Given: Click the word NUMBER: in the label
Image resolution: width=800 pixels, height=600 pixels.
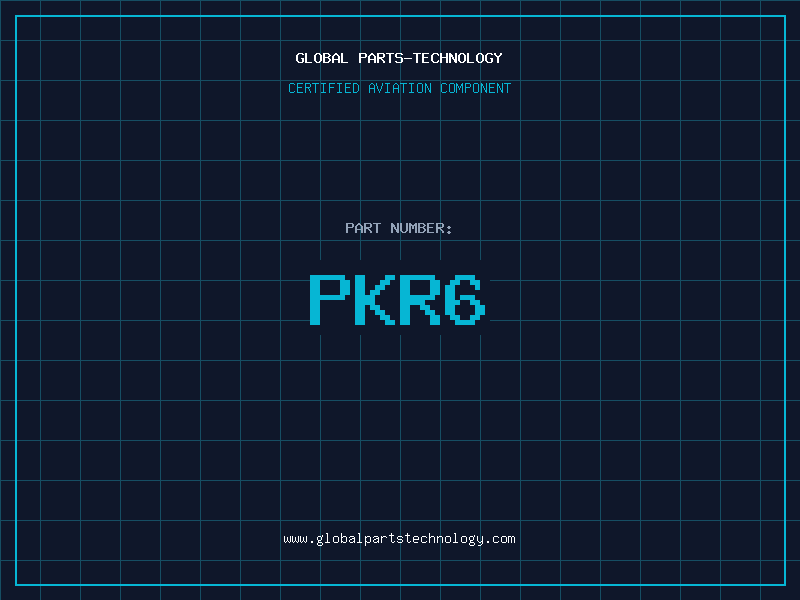Looking at the screenshot, I should coord(421,228).
